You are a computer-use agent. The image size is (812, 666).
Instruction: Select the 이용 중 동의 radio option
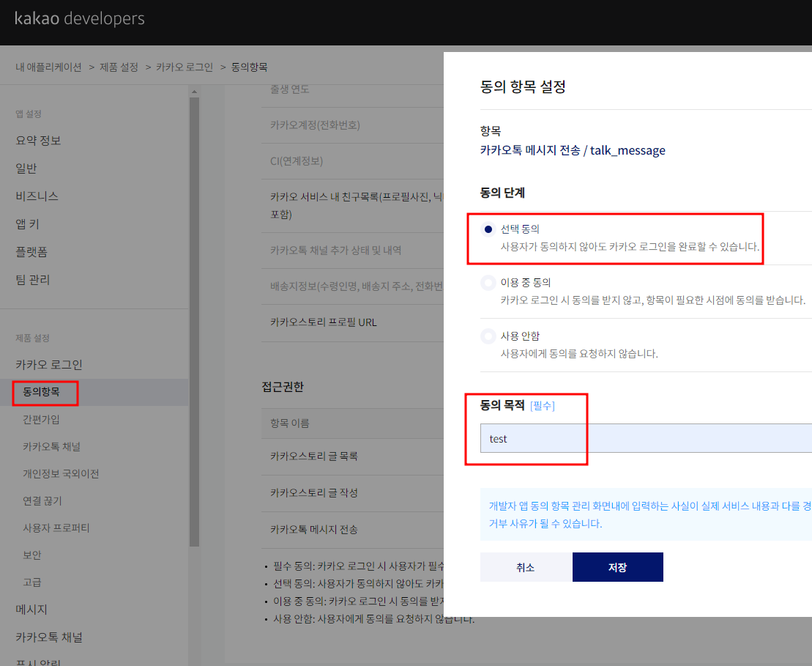pos(488,283)
